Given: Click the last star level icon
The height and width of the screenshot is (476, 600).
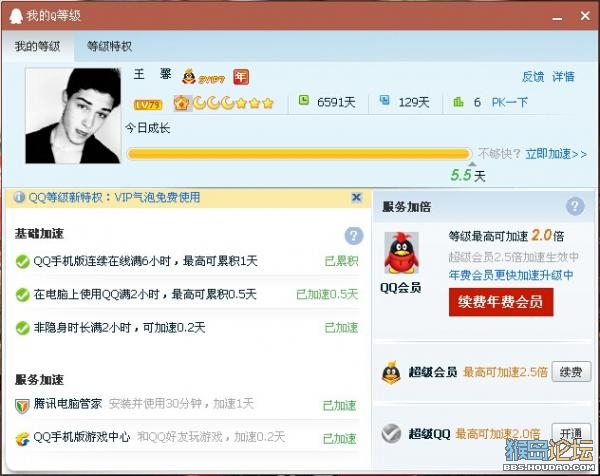Looking at the screenshot, I should (268, 103).
